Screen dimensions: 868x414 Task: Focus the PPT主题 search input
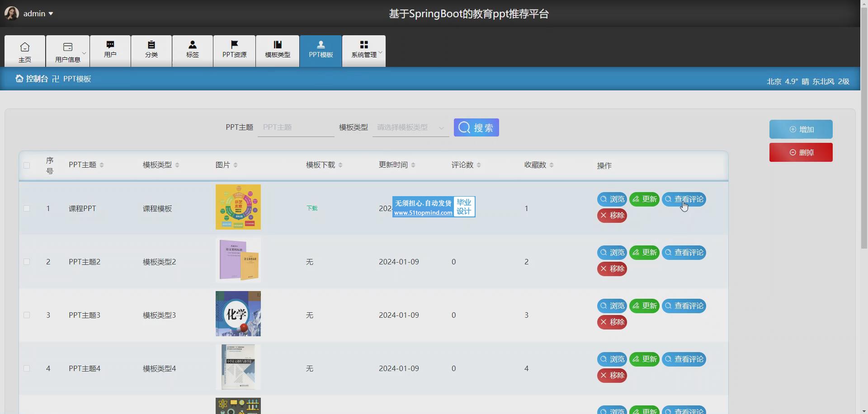(x=296, y=127)
